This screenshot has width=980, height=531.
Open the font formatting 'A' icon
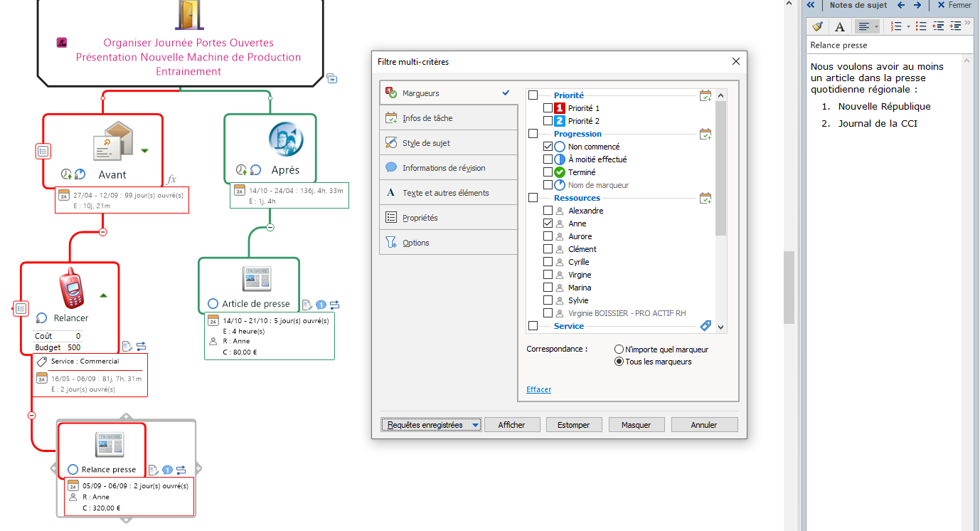(840, 26)
